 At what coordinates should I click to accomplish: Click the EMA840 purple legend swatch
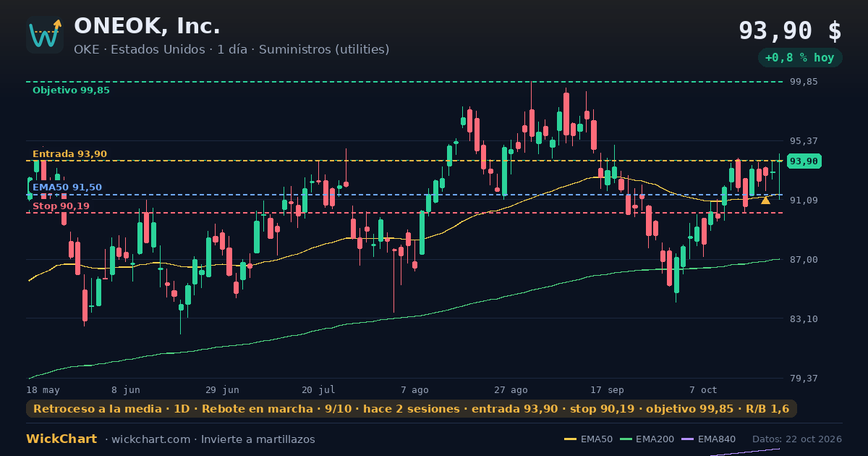687,439
